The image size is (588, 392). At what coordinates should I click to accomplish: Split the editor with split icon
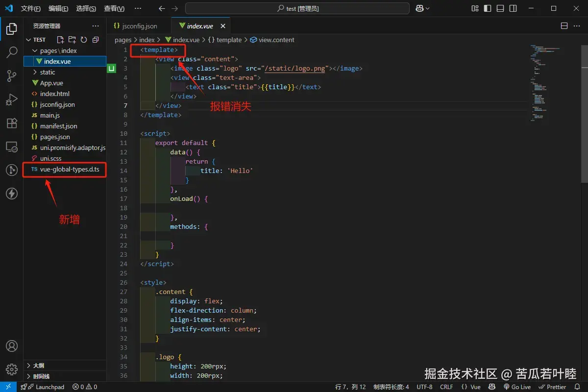564,26
